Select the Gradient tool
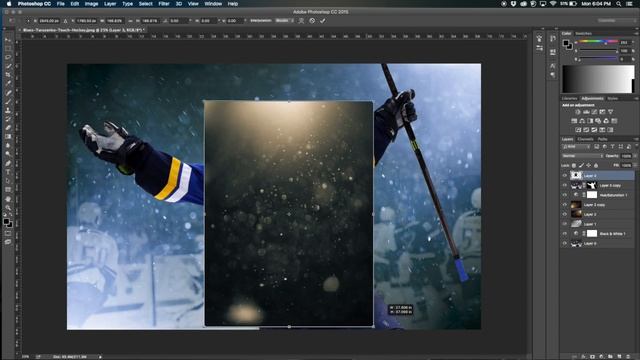This screenshot has width=640, height=360. click(8, 136)
